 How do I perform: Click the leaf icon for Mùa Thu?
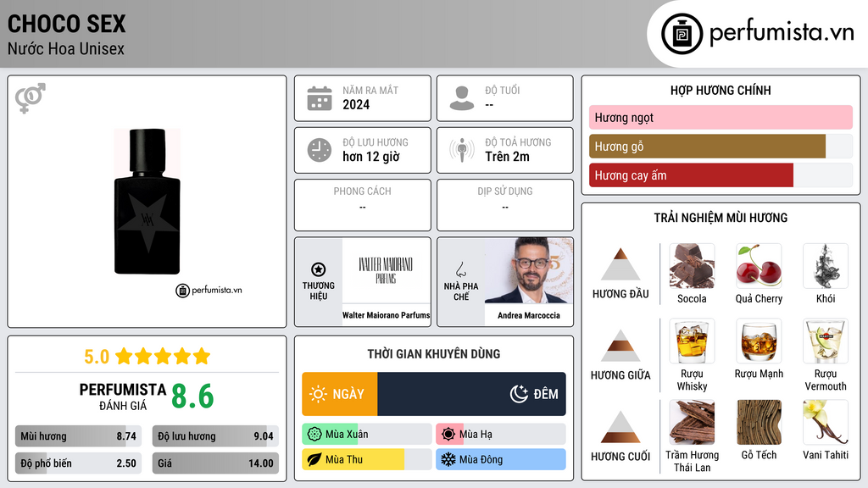(x=314, y=460)
